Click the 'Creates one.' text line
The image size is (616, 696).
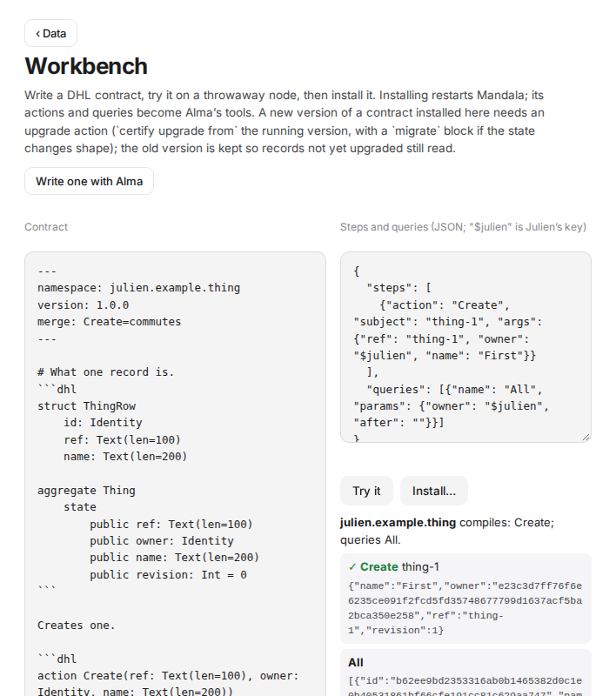click(x=77, y=626)
